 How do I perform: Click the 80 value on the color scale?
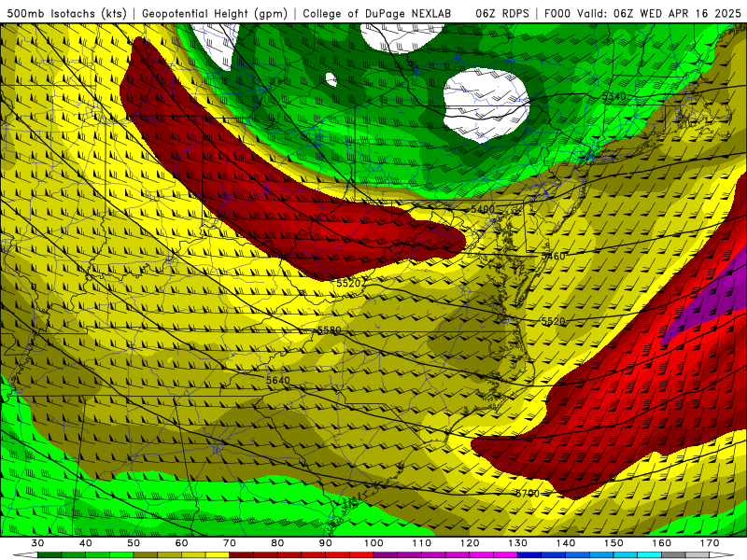(277, 543)
